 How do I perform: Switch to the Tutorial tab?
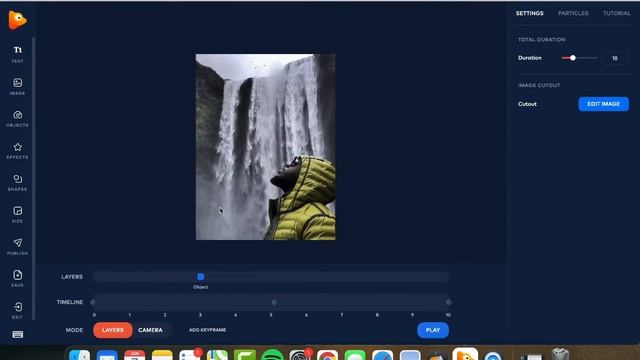tap(617, 13)
